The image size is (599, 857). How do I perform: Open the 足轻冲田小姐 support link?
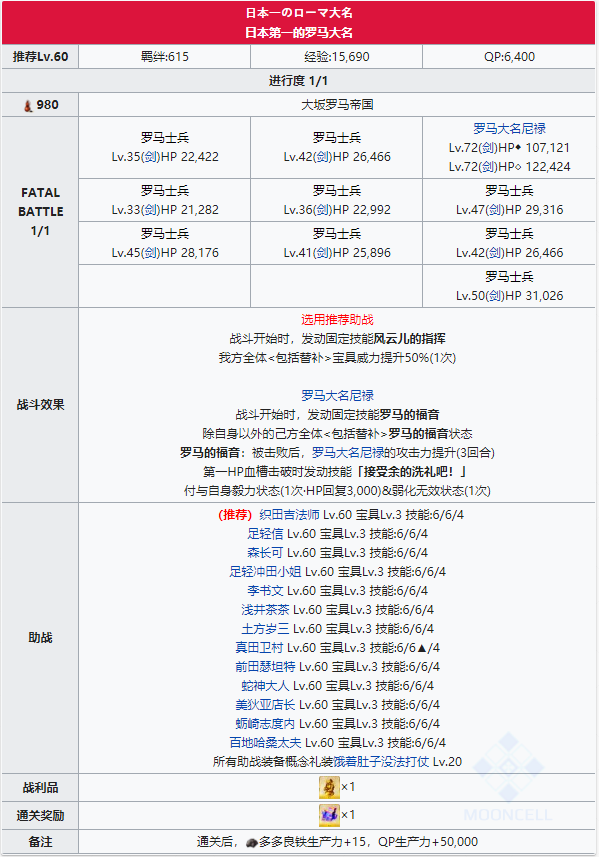coord(265,572)
